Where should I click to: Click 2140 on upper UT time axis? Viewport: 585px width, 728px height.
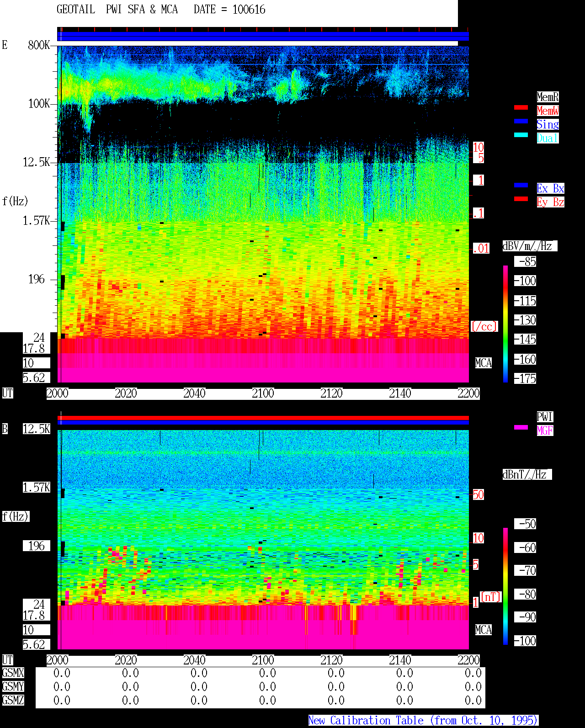click(400, 393)
